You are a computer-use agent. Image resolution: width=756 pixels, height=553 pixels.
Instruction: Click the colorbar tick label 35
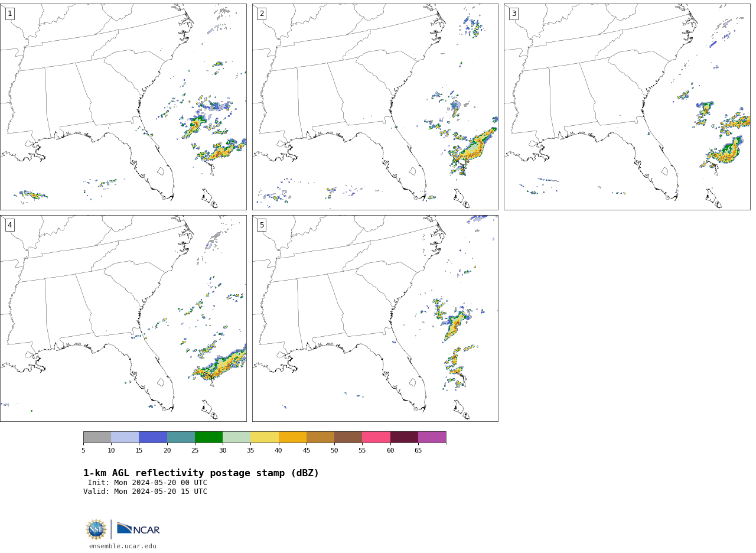pos(250,450)
